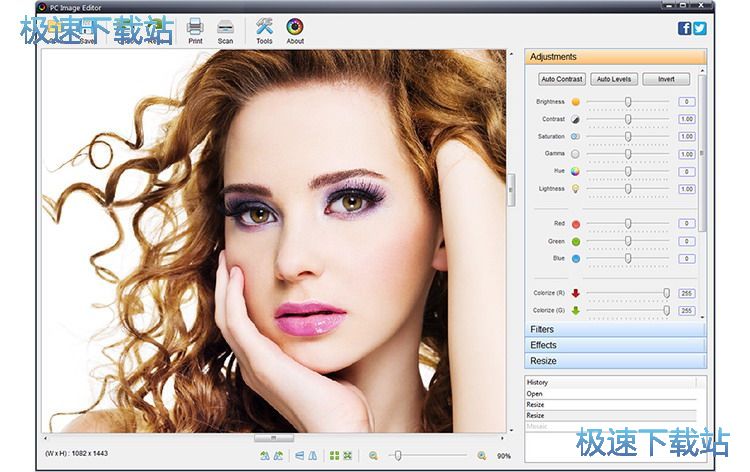This screenshot has width=750, height=472.
Task: Click the Brightness slider handle
Action: [628, 102]
